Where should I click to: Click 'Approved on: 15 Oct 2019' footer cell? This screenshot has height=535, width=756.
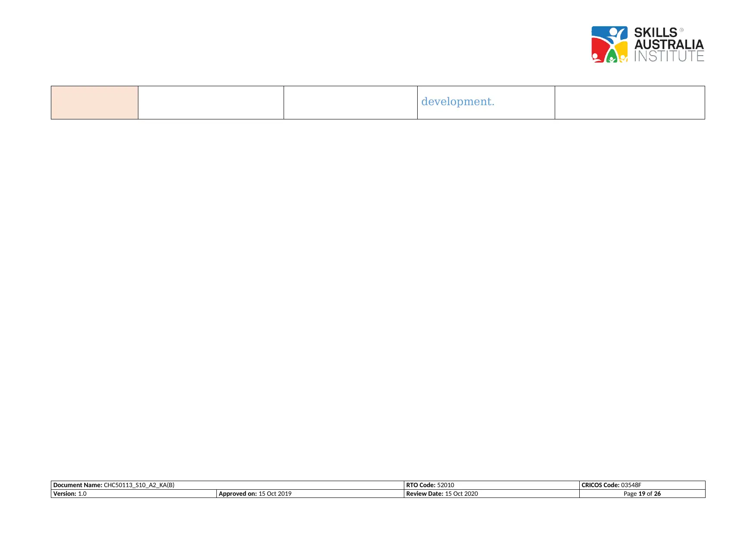310,494
